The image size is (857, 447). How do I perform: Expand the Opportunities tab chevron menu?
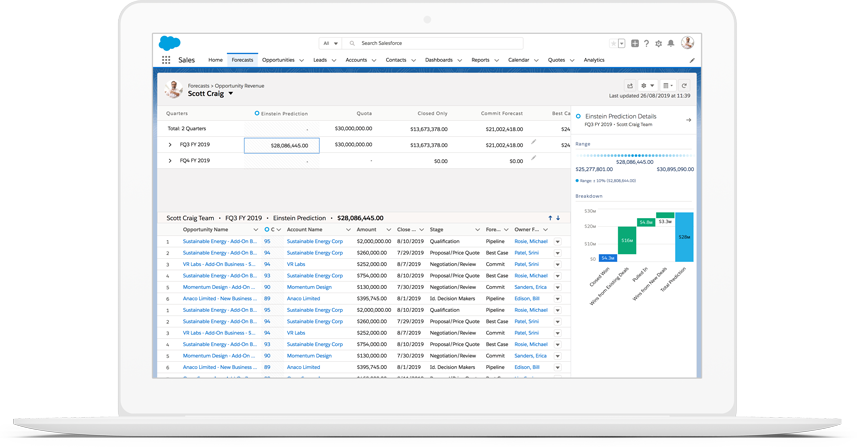click(x=301, y=61)
